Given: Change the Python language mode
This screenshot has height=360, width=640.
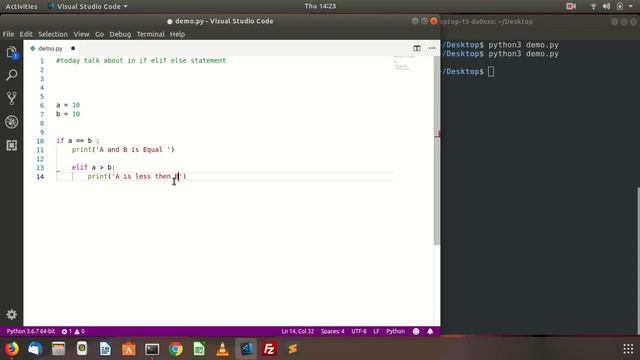Looking at the screenshot, I should coord(395,331).
